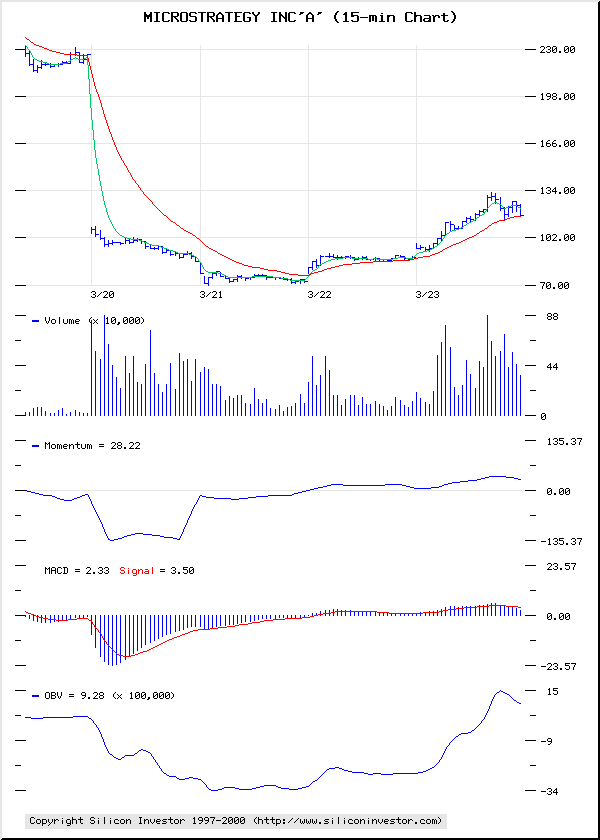Click the chart title MICROSTRATEGY INC'A' (15-min Chart)

coord(300,18)
